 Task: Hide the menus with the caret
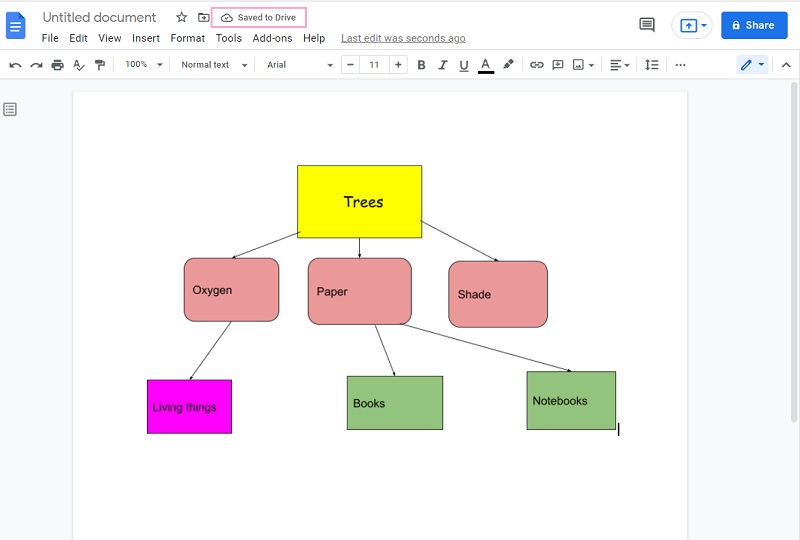pos(786,65)
